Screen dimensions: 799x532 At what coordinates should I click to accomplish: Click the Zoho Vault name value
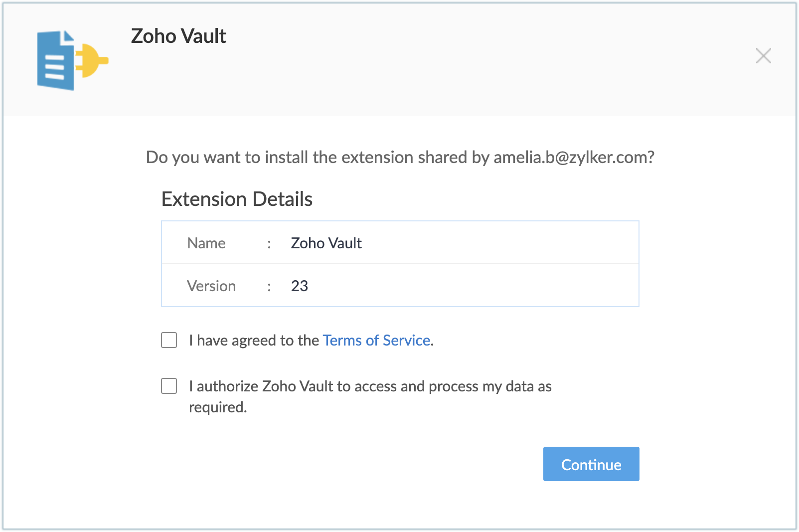click(326, 243)
